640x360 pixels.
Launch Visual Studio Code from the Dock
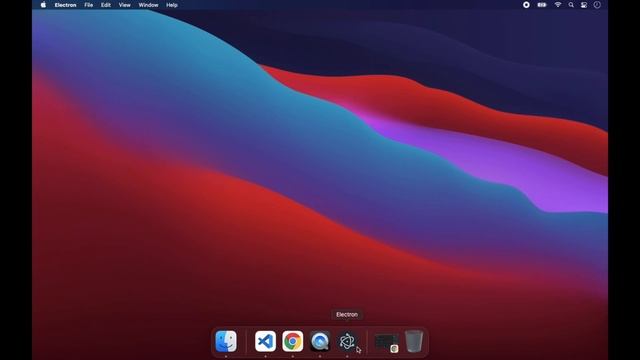pos(265,341)
